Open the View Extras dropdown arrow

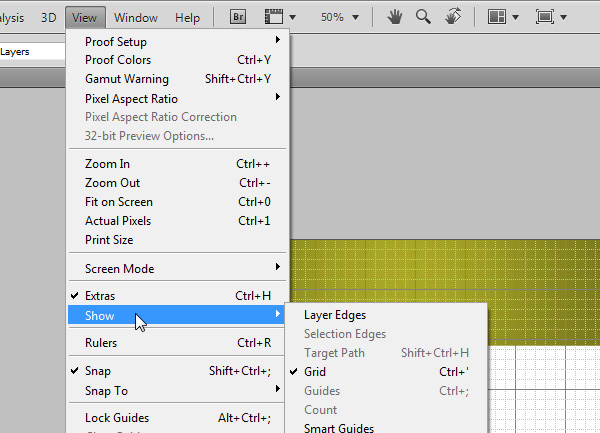tap(292, 17)
